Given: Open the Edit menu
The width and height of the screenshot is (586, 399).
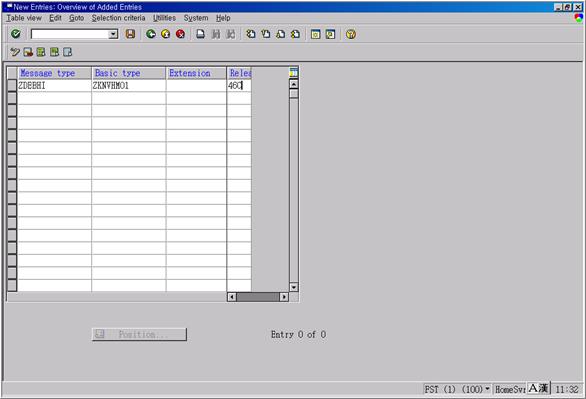Looking at the screenshot, I should point(55,18).
